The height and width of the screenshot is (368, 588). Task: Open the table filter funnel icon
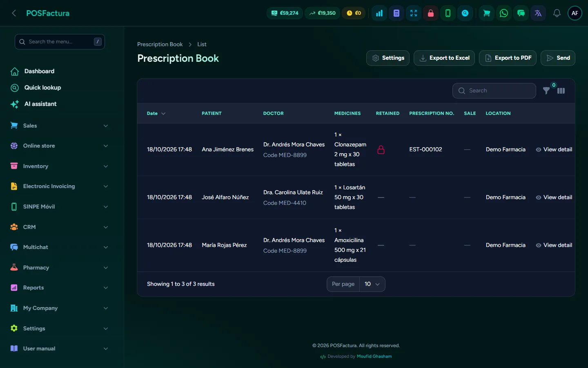[546, 91]
